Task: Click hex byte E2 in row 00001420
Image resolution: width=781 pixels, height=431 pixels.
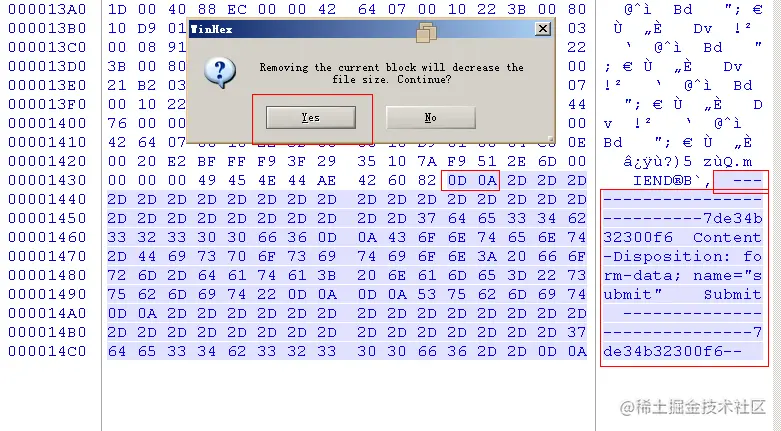Action: tap(176, 161)
